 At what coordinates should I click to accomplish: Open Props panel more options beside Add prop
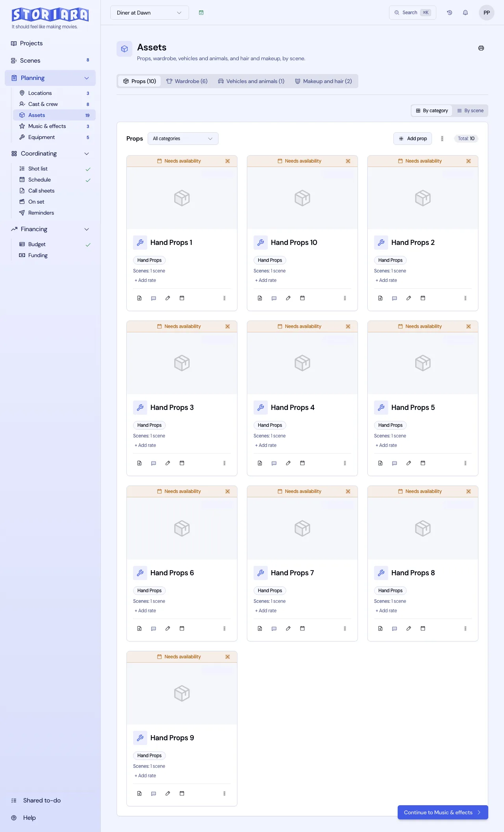click(442, 139)
